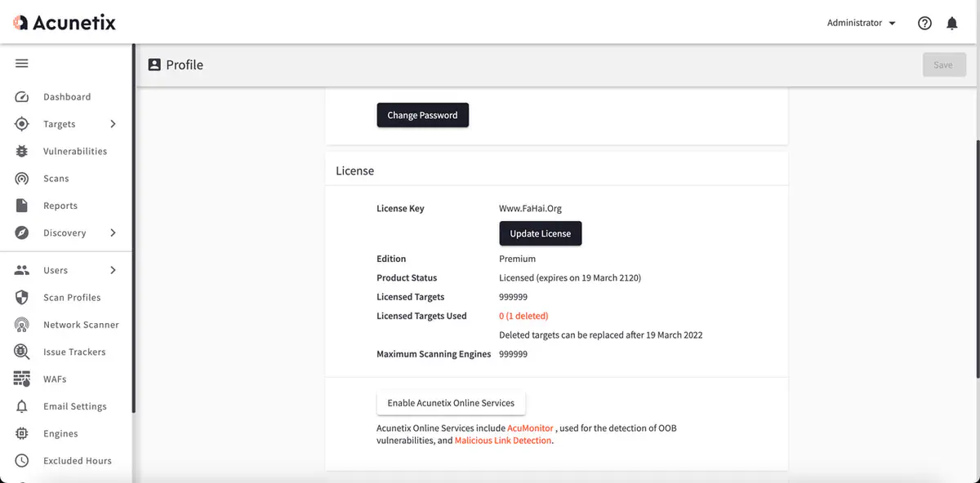This screenshot has height=483, width=980.
Task: Open Email Settings in sidebar
Action: [74, 406]
